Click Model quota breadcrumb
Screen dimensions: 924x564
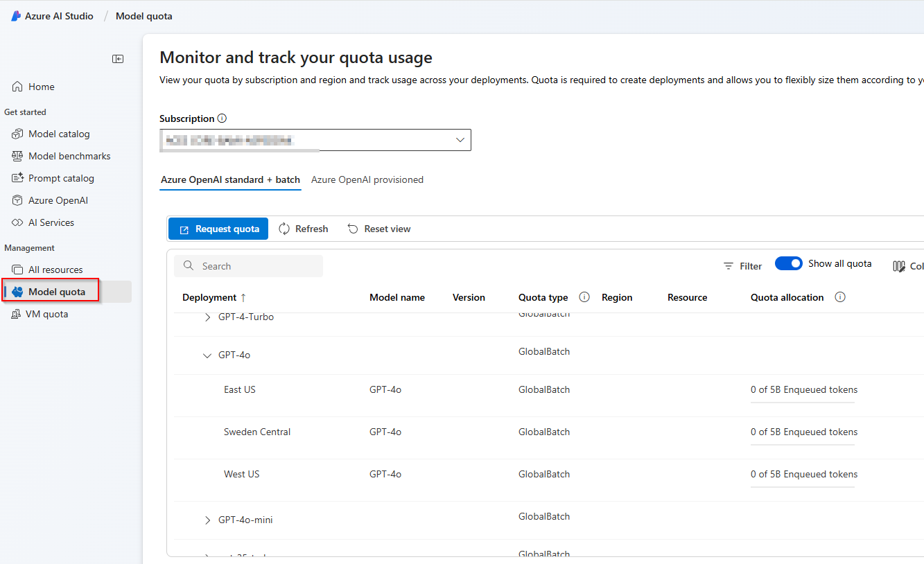pos(144,16)
